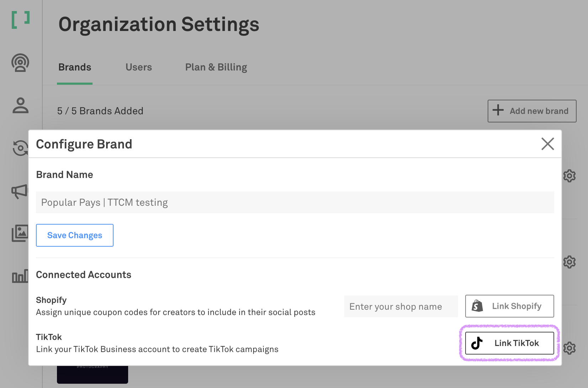Click the Link TikTok button
The width and height of the screenshot is (588, 388).
tap(509, 343)
